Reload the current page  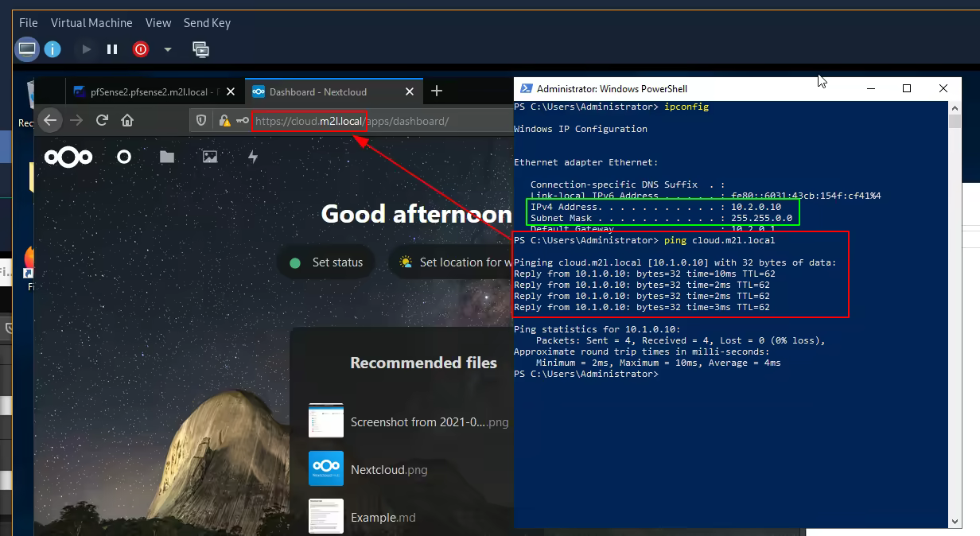[x=102, y=120]
